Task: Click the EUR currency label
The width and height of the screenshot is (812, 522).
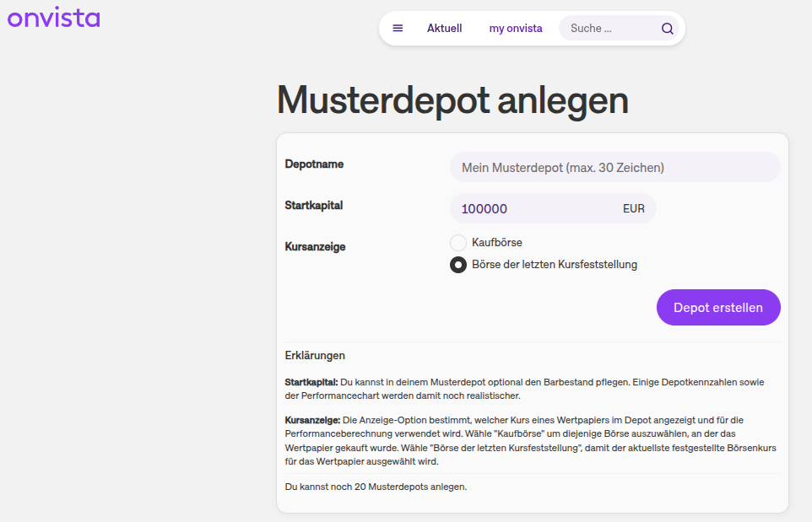Action: (x=633, y=208)
